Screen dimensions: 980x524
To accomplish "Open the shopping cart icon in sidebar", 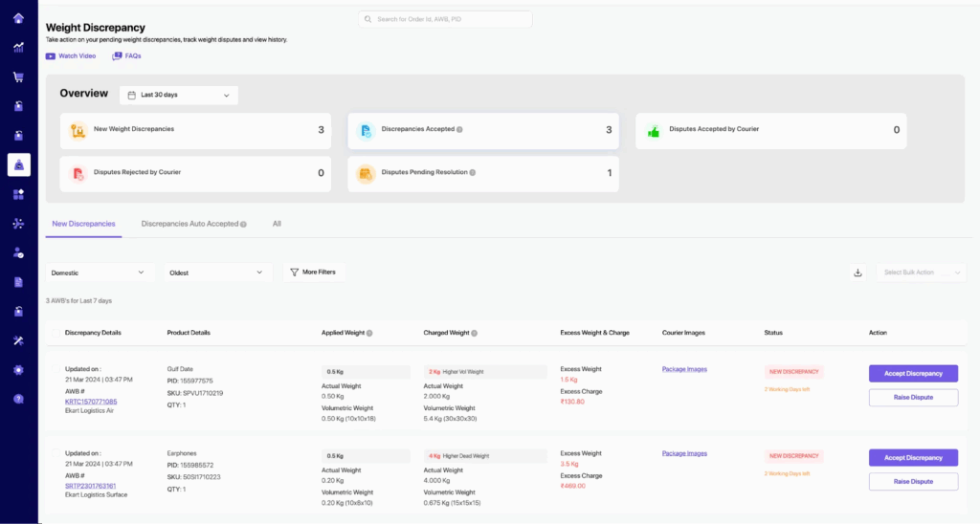I will 18,76.
